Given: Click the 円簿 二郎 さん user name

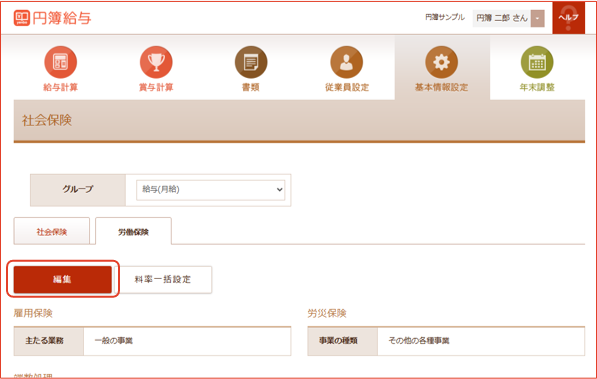Looking at the screenshot, I should point(502,18).
